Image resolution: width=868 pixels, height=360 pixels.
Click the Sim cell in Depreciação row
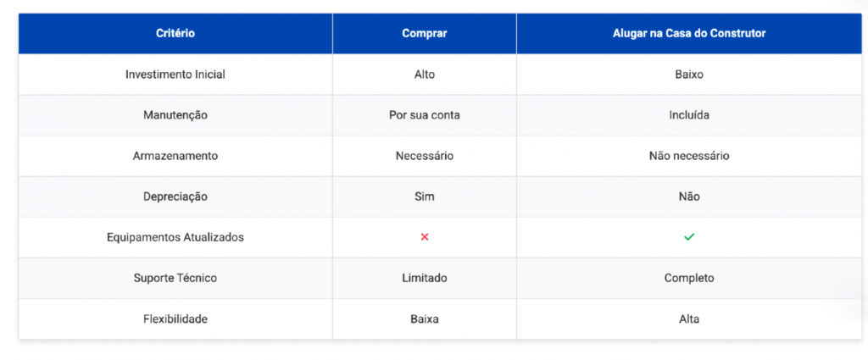point(425,197)
